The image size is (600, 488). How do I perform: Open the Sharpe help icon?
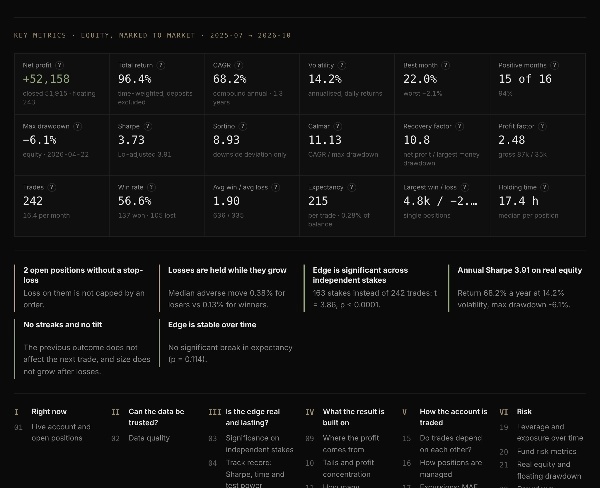[x=148, y=126]
